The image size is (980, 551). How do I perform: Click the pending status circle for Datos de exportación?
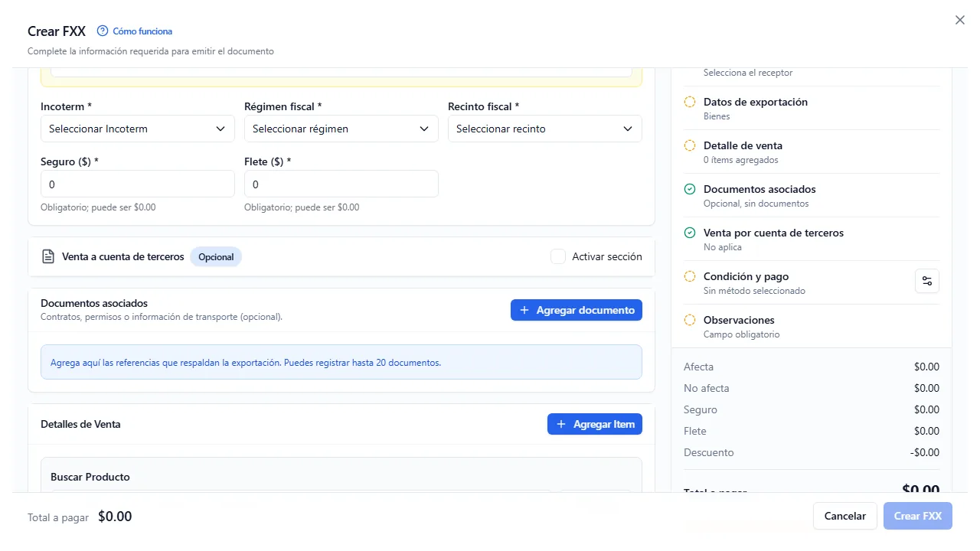(x=690, y=102)
